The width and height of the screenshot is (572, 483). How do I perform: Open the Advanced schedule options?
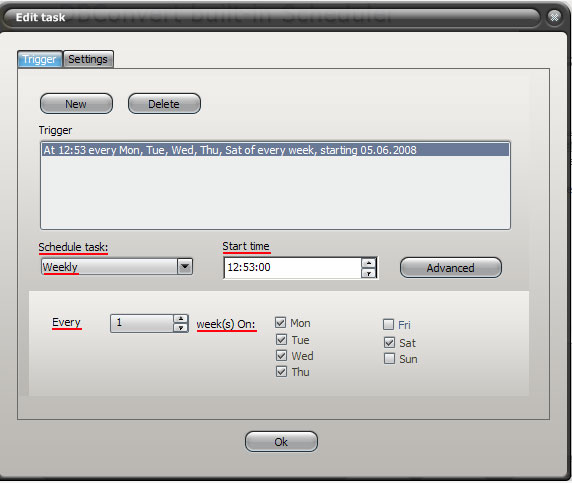451,268
